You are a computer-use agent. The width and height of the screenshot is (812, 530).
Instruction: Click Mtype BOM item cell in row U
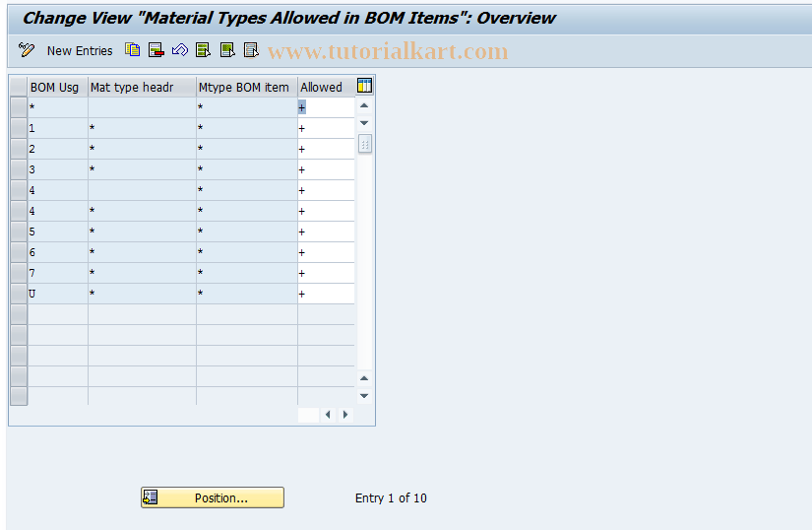(x=247, y=294)
